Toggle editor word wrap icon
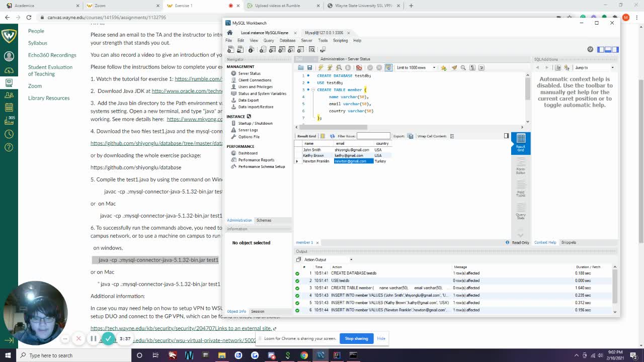The width and height of the screenshot is (644, 362). pos(481,67)
